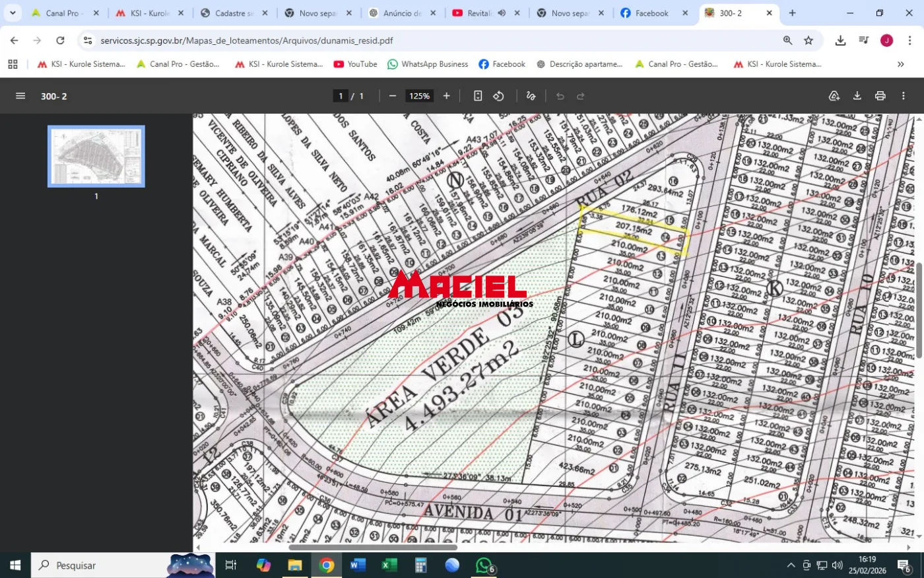This screenshot has height=578, width=924.
Task: Mute the Revitaliza YouTube tab audio
Action: 502,13
